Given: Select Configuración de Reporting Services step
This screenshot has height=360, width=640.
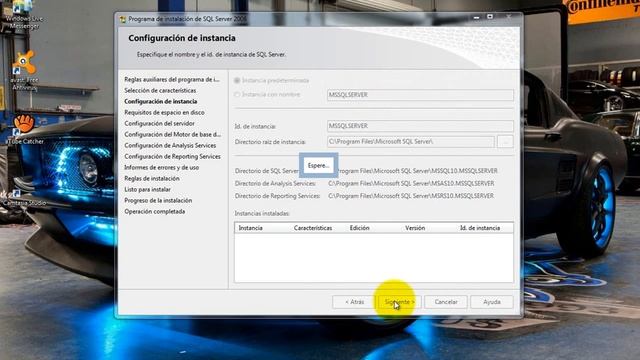Looking at the screenshot, I should pyautogui.click(x=172, y=157).
